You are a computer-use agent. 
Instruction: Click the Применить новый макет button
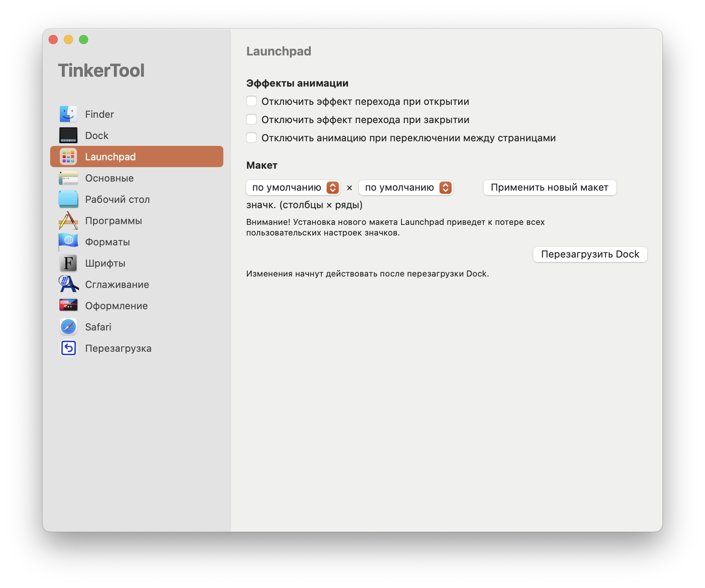pos(550,188)
